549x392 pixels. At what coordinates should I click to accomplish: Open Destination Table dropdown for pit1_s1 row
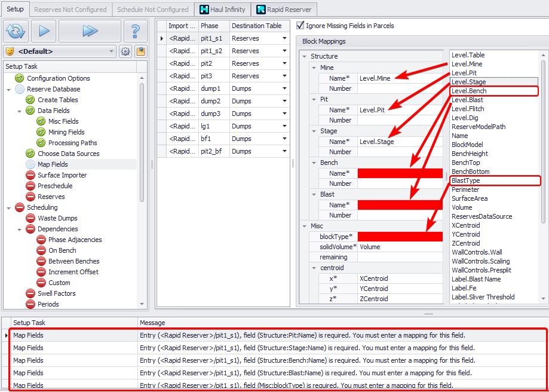point(284,38)
